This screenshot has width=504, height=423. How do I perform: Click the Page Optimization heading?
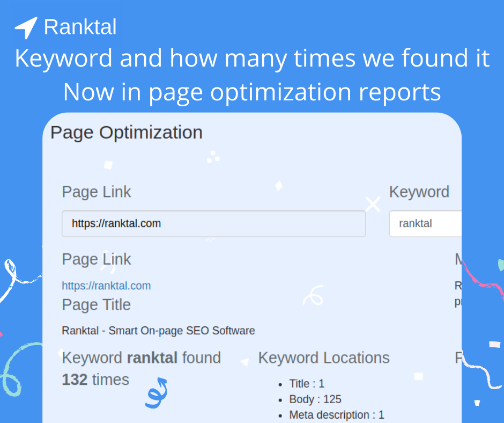coord(127,133)
